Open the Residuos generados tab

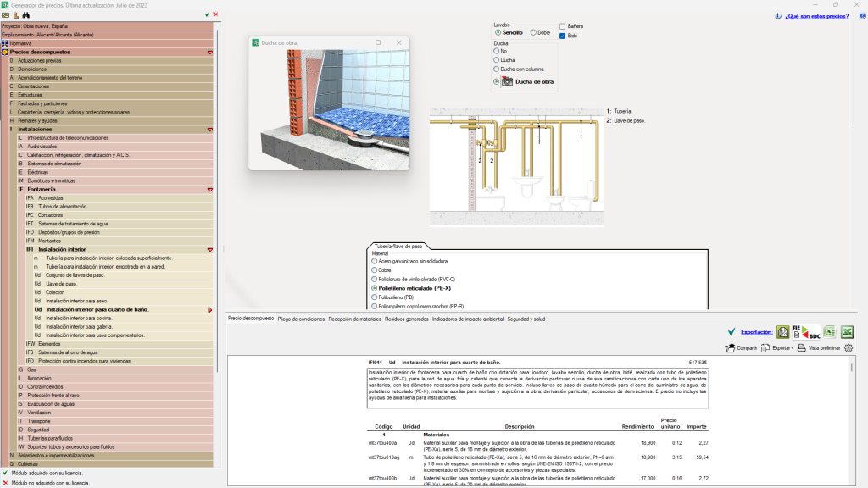coord(407,319)
